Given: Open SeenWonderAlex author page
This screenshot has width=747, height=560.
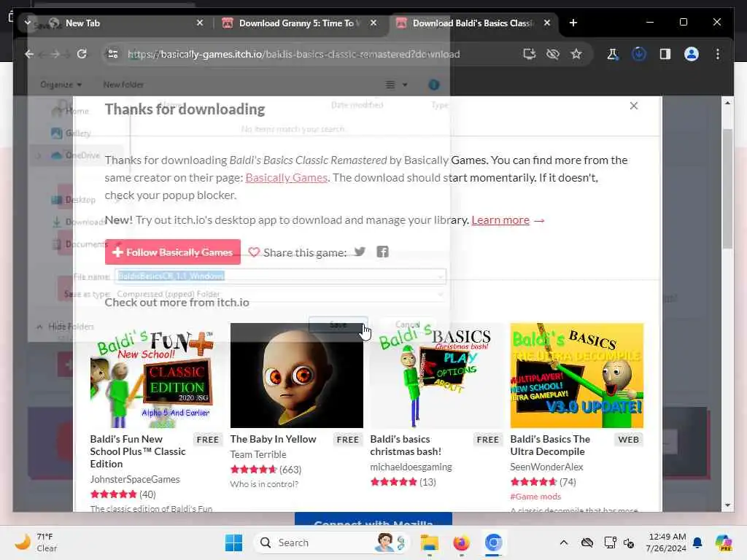Looking at the screenshot, I should tap(546, 467).
